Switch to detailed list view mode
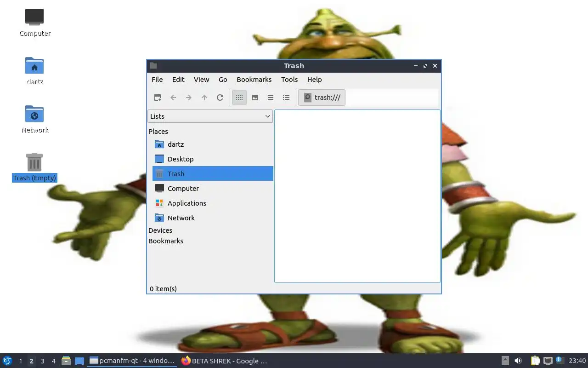The width and height of the screenshot is (588, 368). tap(286, 98)
